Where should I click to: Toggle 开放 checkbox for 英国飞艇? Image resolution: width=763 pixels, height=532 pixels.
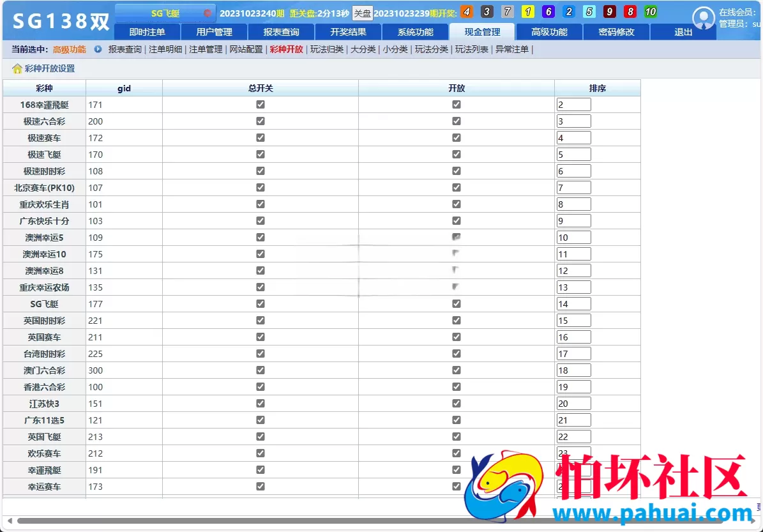tap(457, 437)
